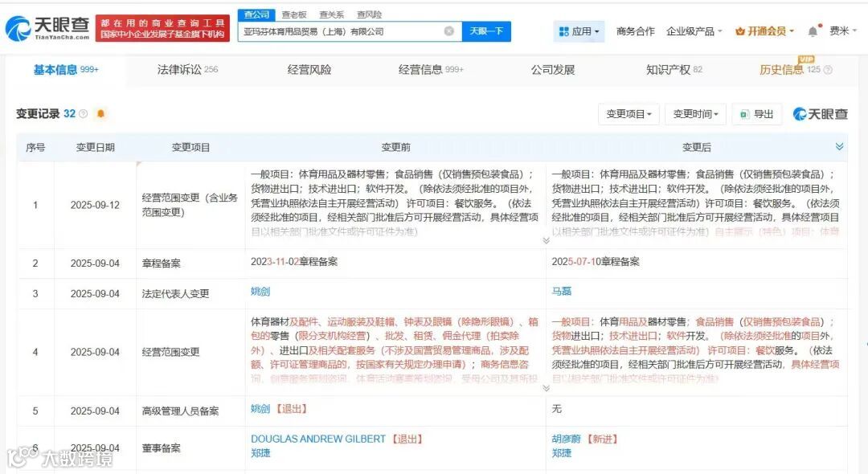
Task: Click 法定代表人变更 in row 3
Action: point(175,294)
